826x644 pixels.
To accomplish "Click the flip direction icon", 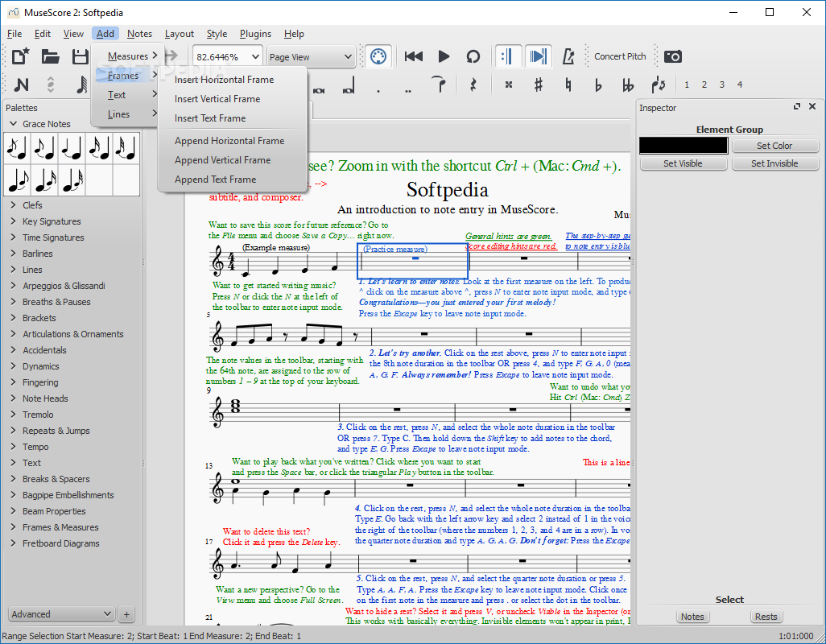I will (x=658, y=85).
